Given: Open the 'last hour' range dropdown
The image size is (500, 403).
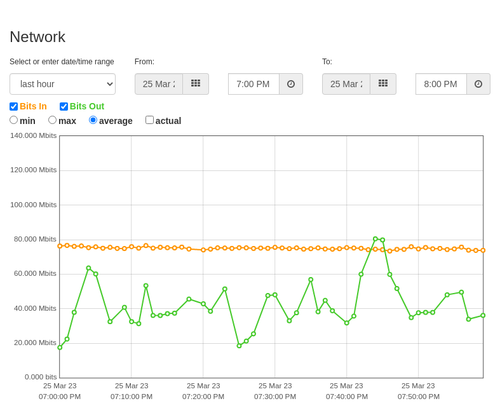Looking at the screenshot, I should [x=63, y=84].
